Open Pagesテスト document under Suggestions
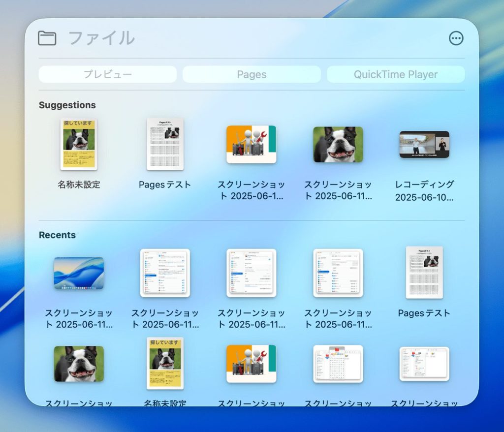Viewport: 504px width, 432px height. pyautogui.click(x=165, y=144)
